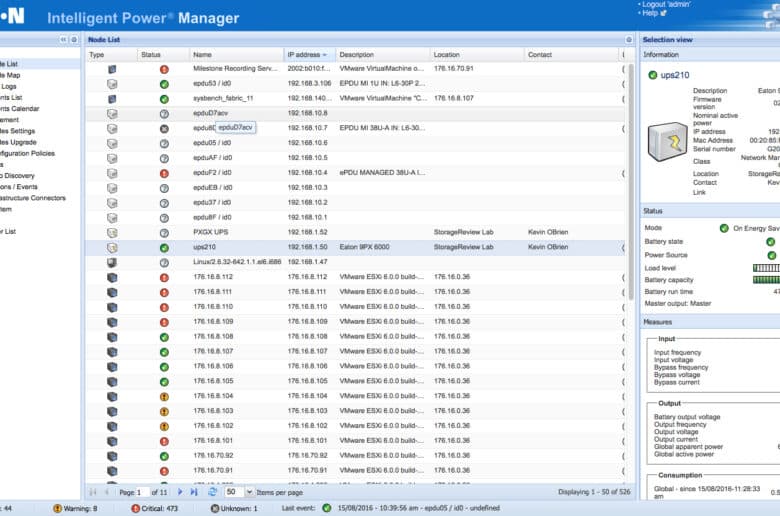Open Node List panel gear icon

coord(629,39)
